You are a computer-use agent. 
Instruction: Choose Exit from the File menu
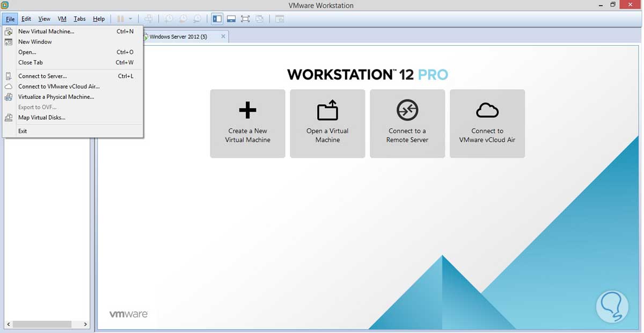[x=73, y=131]
